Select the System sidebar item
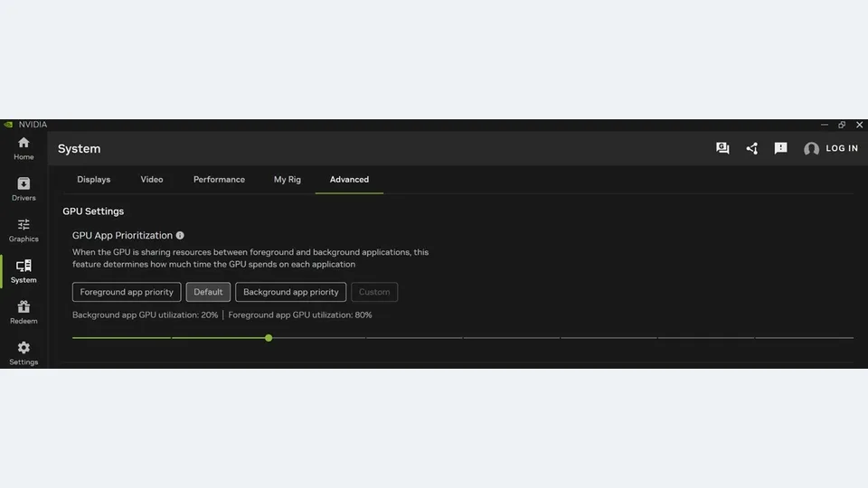The image size is (868, 488). coord(24,271)
